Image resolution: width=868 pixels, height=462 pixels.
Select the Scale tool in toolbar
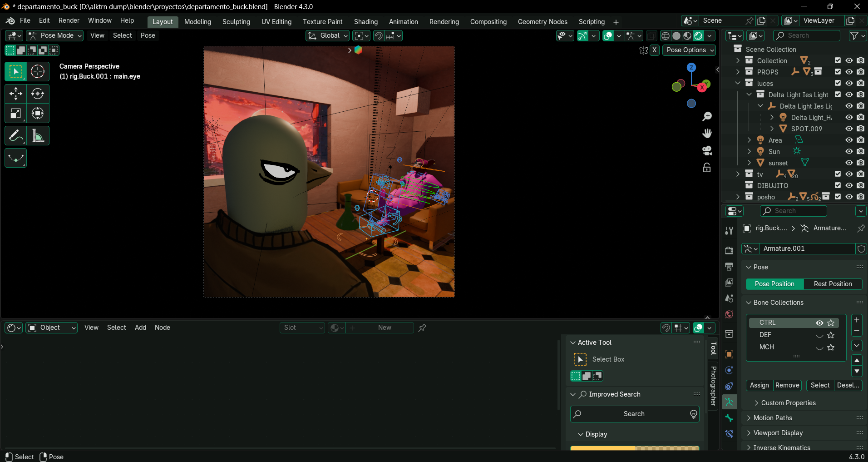point(15,114)
